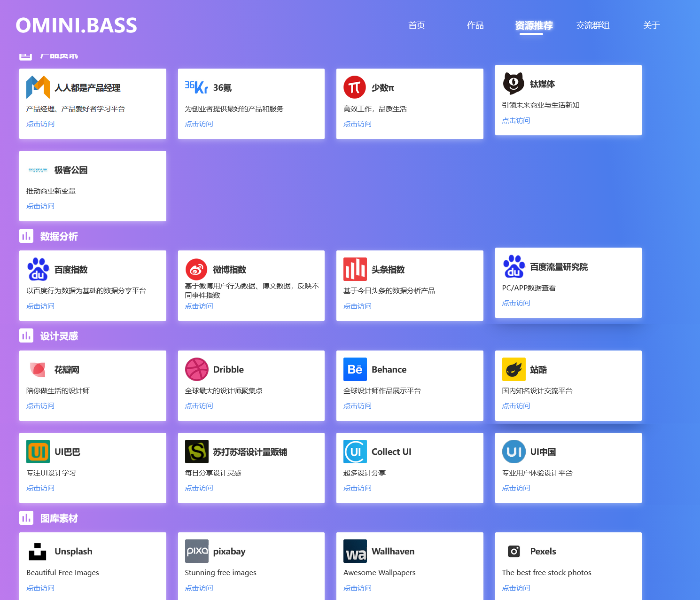Click 点击访问 under Pexels
The image size is (700, 600).
tap(516, 588)
